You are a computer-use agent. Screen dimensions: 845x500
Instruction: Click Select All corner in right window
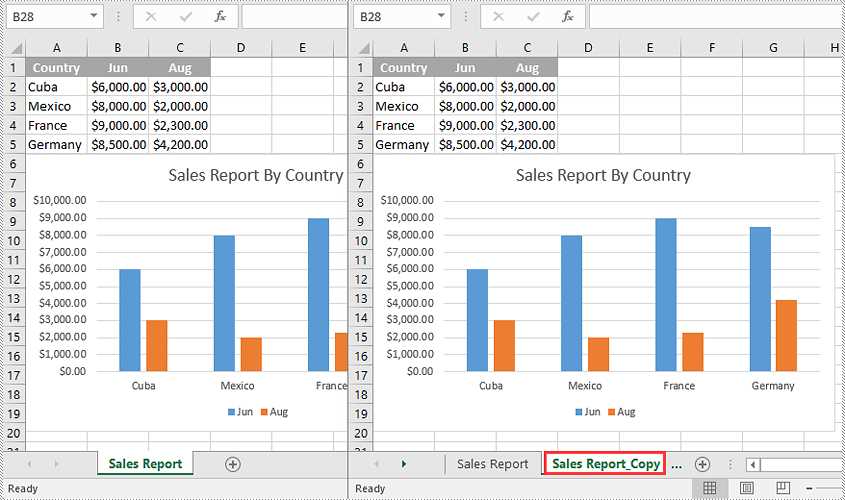(x=364, y=48)
